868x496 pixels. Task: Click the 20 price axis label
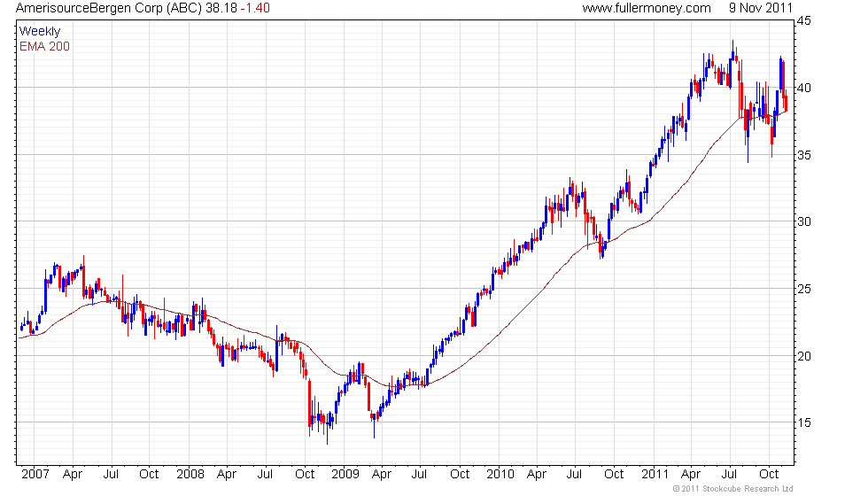click(804, 356)
